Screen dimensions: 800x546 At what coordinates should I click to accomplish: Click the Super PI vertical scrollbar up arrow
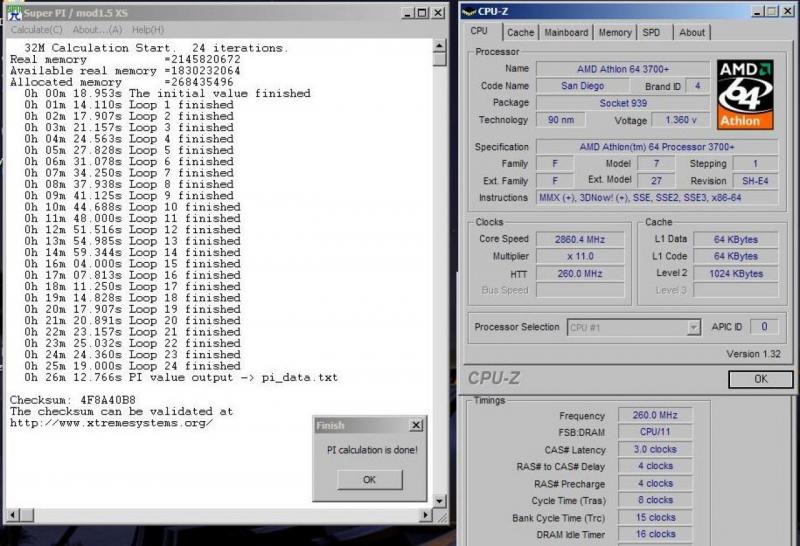[x=439, y=46]
